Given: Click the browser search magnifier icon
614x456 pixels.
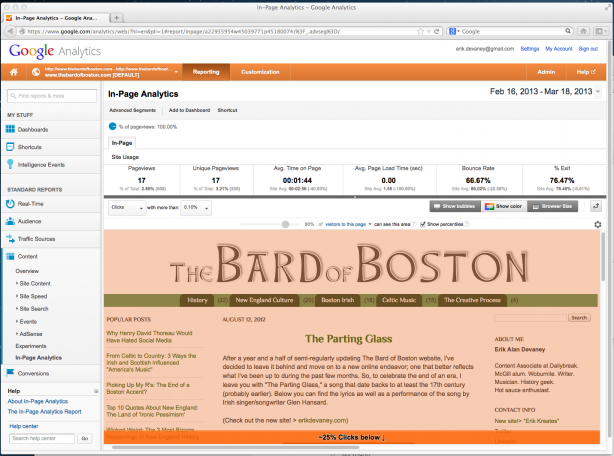Looking at the screenshot, I should pyautogui.click(x=568, y=31).
